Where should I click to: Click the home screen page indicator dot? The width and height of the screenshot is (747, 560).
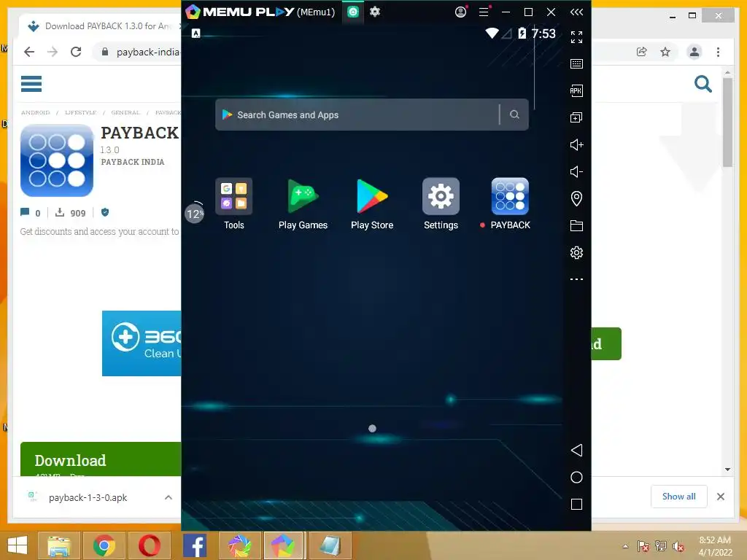pyautogui.click(x=372, y=429)
